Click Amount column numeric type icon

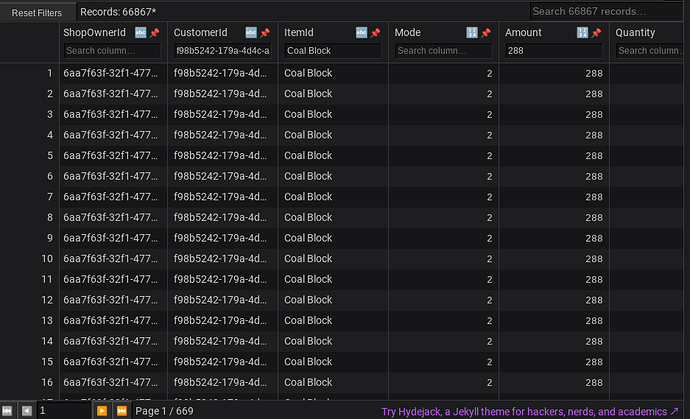582,32
